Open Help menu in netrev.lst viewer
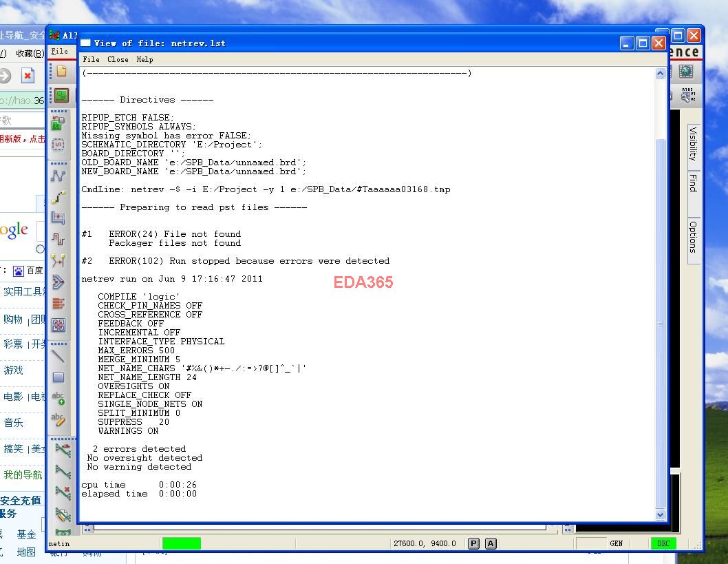The image size is (728, 564). coord(145,59)
